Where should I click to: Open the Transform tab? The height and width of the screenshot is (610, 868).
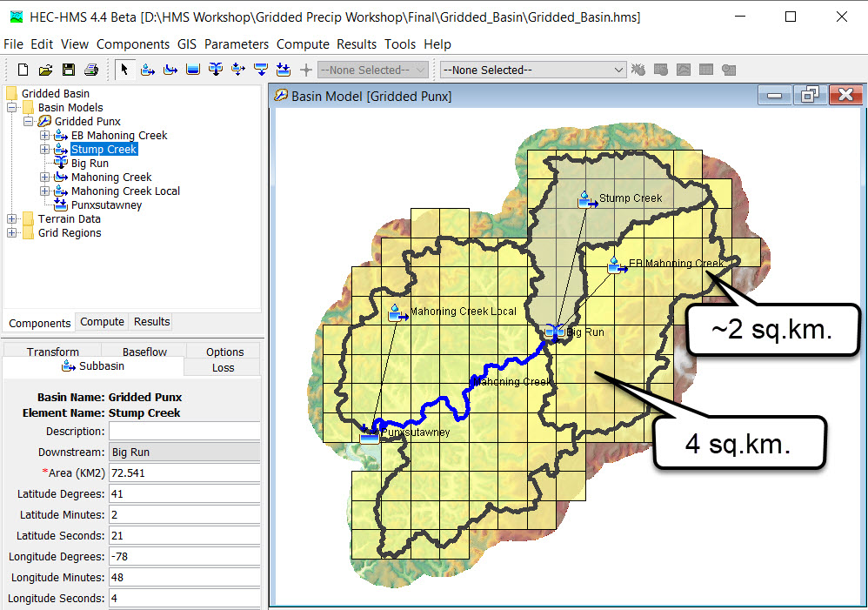click(52, 352)
